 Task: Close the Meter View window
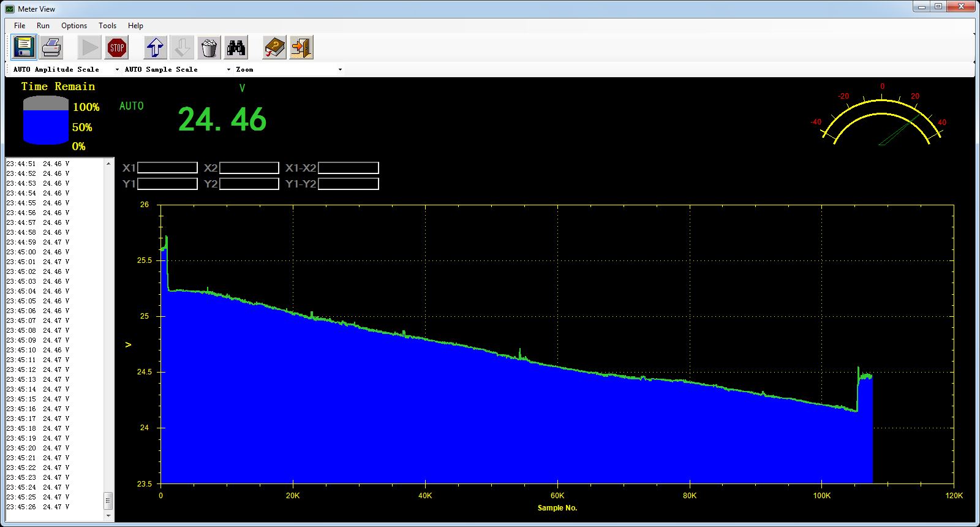(961, 7)
